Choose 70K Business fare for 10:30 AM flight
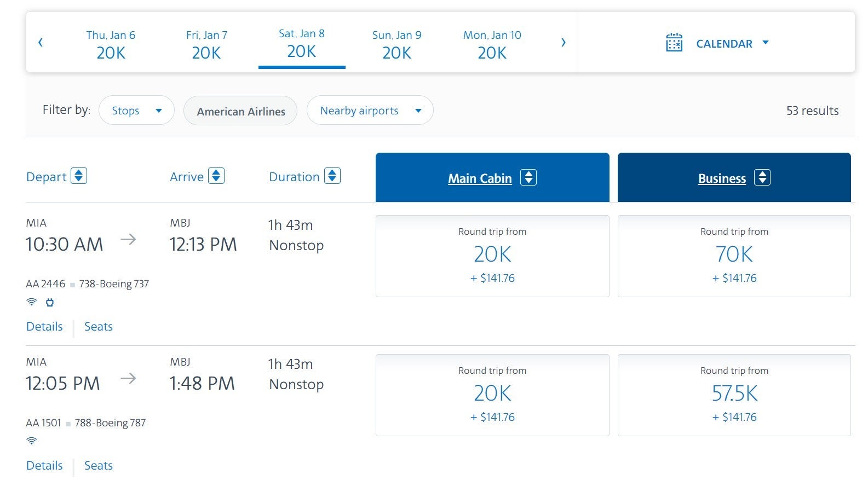 (734, 256)
